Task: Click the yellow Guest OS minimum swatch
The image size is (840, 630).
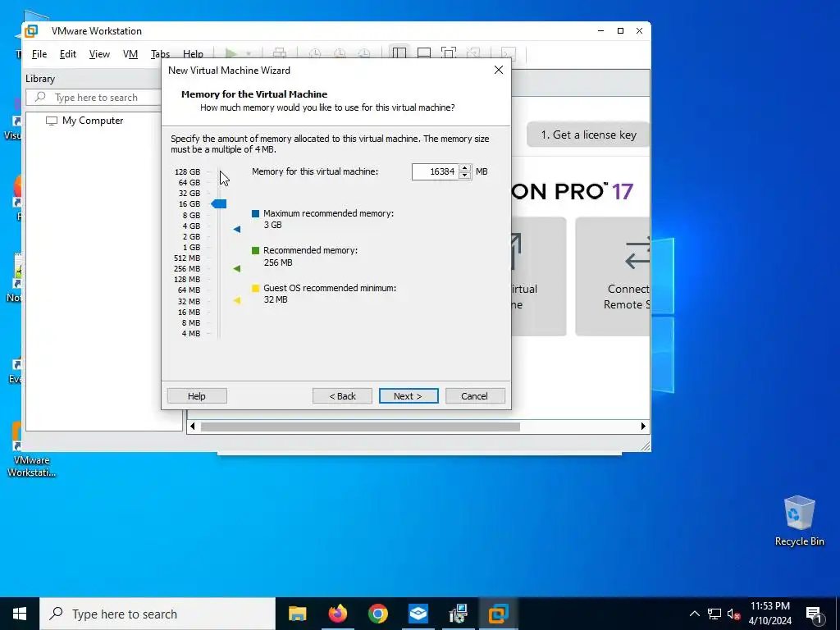Action: pyautogui.click(x=256, y=288)
